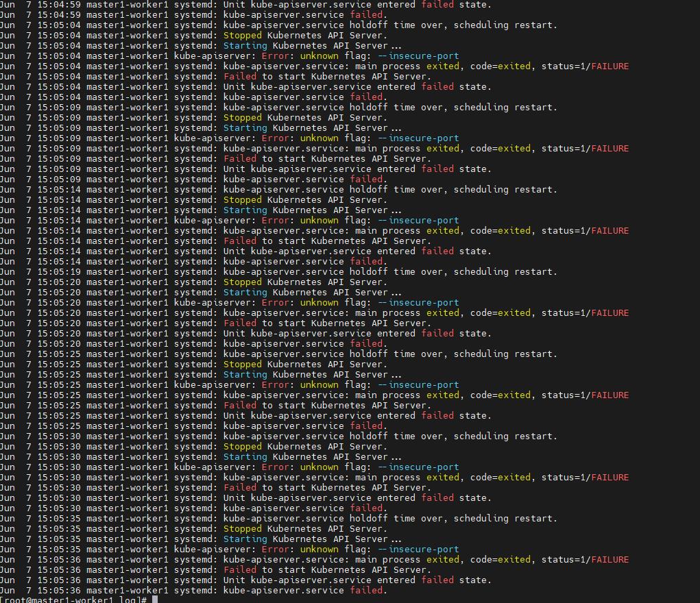Click 'Error' in the 15:05:25 kube-apiserver line
The width and height of the screenshot is (700, 603).
coord(275,384)
